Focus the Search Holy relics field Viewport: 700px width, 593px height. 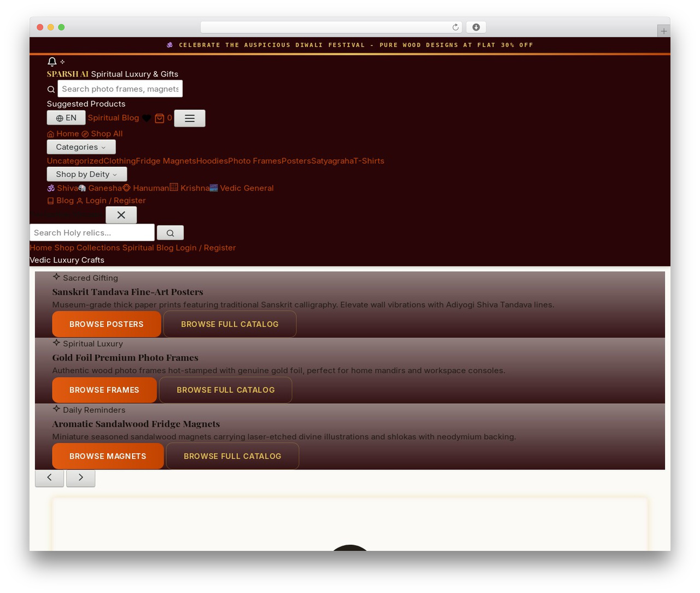92,233
